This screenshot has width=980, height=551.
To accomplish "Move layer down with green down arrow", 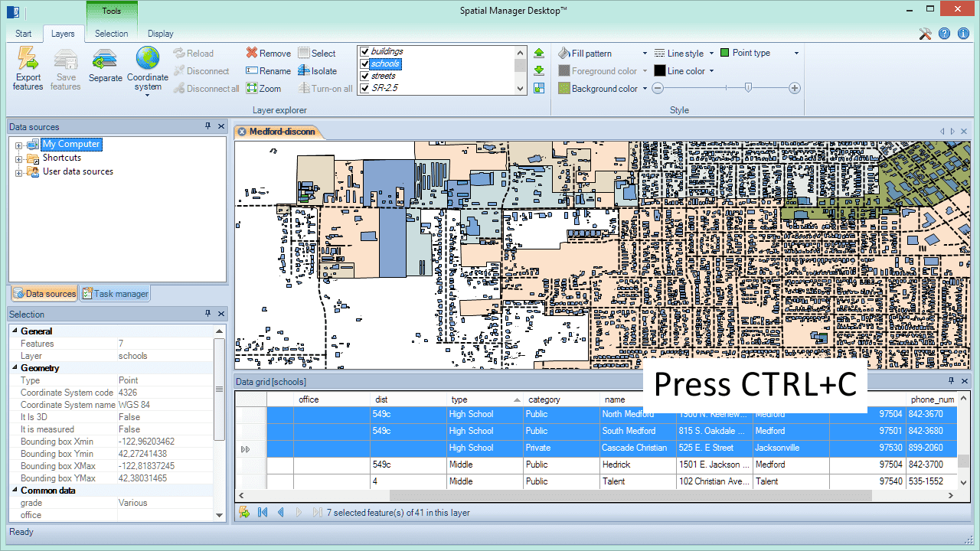I will [539, 70].
